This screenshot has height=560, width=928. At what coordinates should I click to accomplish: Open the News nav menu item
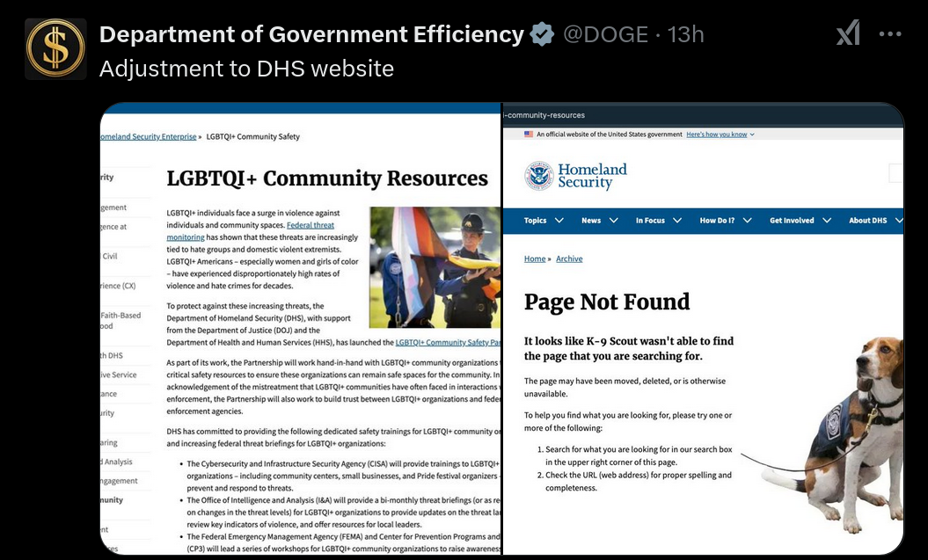pos(590,220)
